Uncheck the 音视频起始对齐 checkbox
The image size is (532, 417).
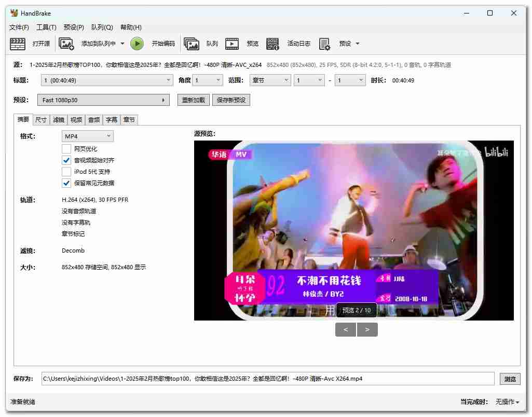click(66, 160)
